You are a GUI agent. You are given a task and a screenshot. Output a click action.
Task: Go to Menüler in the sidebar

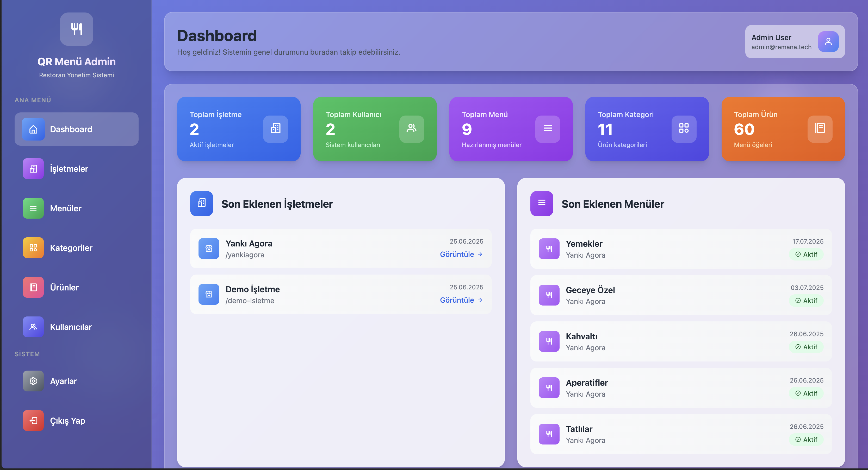[x=66, y=208]
